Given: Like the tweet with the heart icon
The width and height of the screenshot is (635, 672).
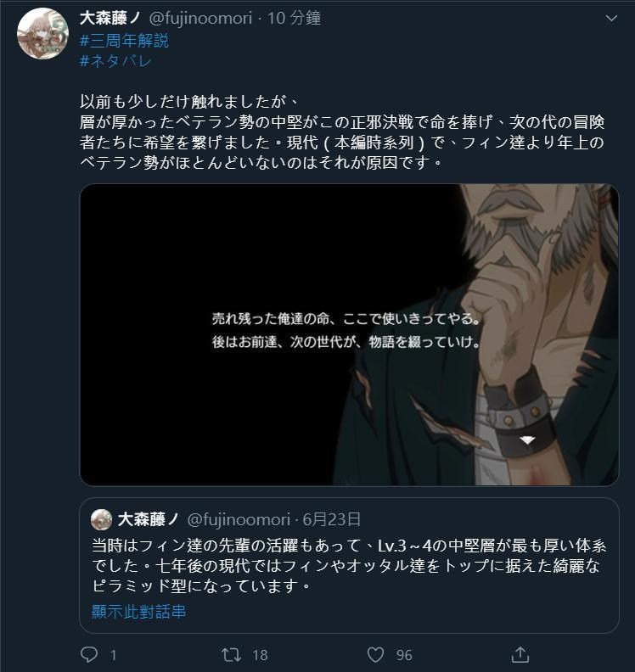Looking at the screenshot, I should tap(375, 655).
